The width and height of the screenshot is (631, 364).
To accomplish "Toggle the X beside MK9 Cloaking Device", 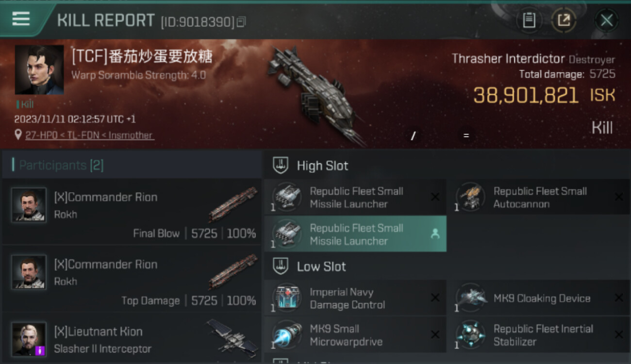I will [619, 298].
